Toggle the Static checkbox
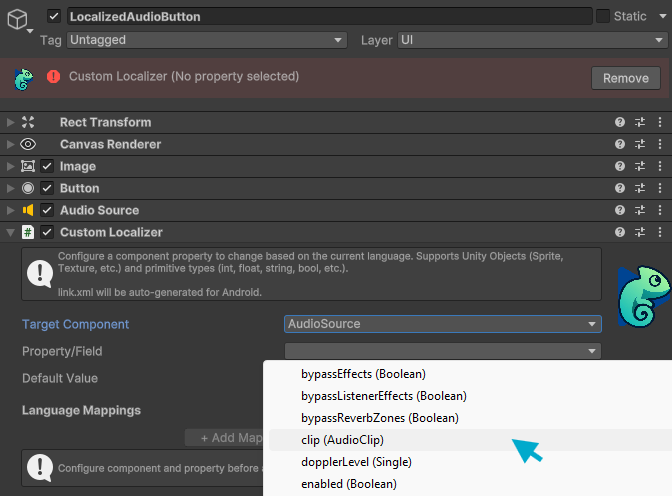 click(603, 16)
